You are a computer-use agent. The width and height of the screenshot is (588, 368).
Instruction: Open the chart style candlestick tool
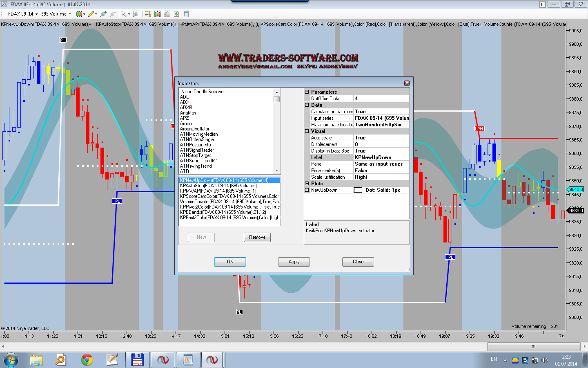pyautogui.click(x=79, y=14)
